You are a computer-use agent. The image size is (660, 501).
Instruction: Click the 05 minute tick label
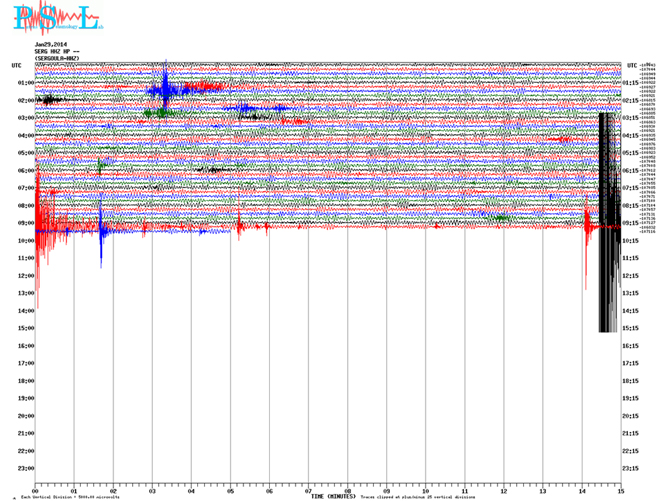230,490
